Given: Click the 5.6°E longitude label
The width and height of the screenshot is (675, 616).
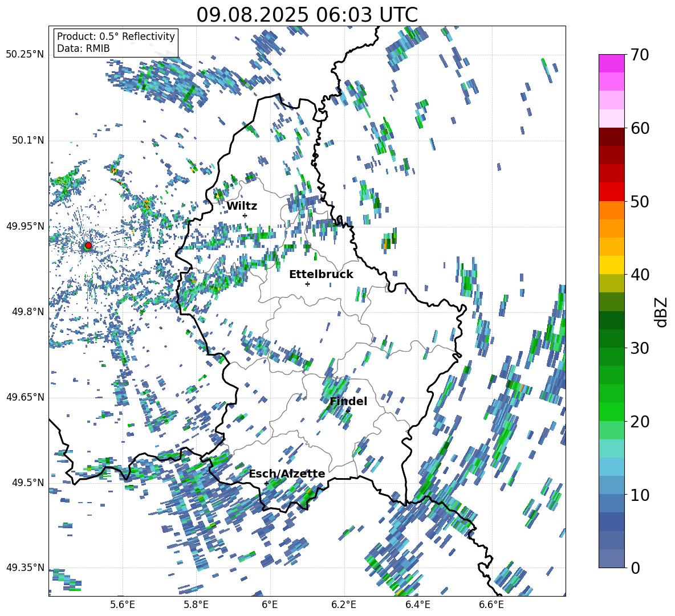Looking at the screenshot, I should (123, 605).
